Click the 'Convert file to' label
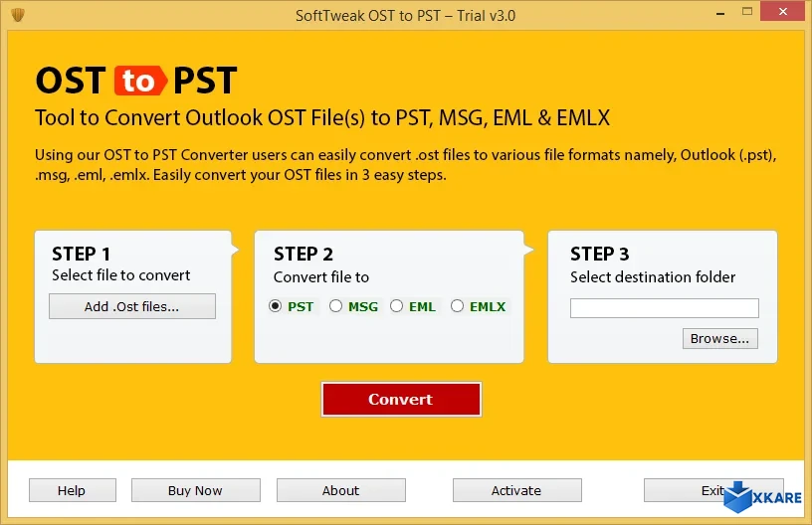This screenshot has width=812, height=525. (321, 277)
